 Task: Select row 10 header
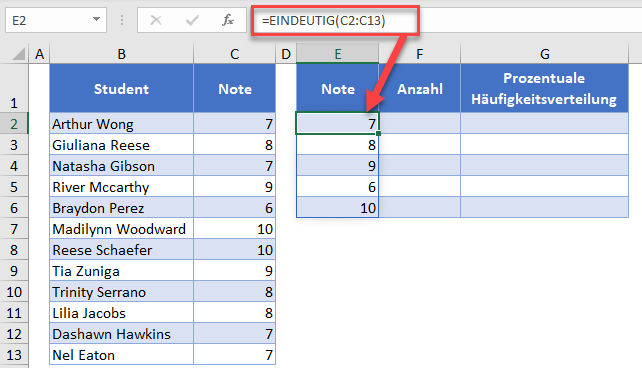coord(14,292)
